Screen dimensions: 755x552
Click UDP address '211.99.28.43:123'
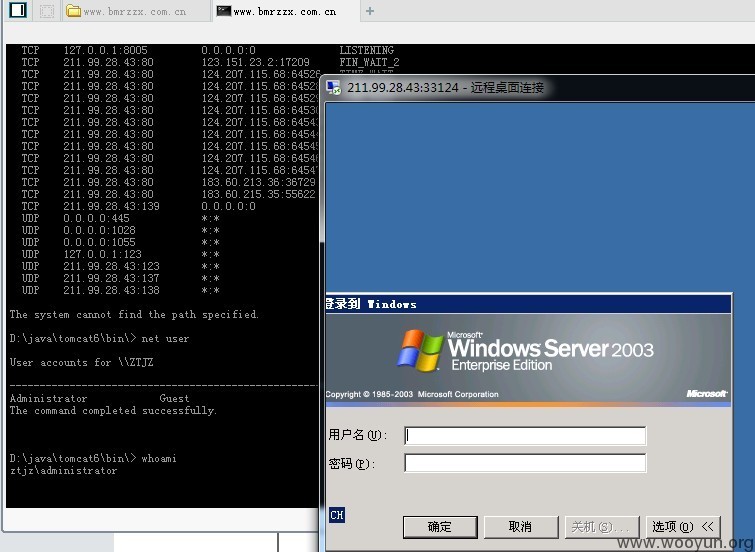111,266
